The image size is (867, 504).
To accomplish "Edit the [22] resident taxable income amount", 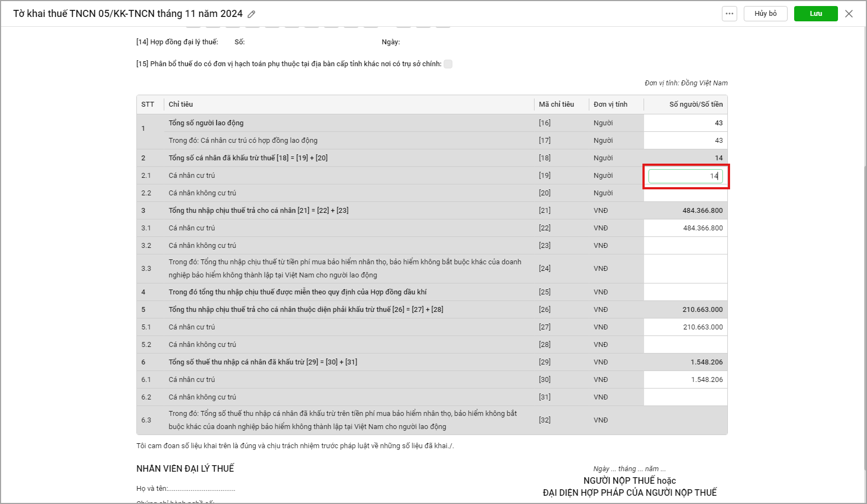I will pos(685,228).
